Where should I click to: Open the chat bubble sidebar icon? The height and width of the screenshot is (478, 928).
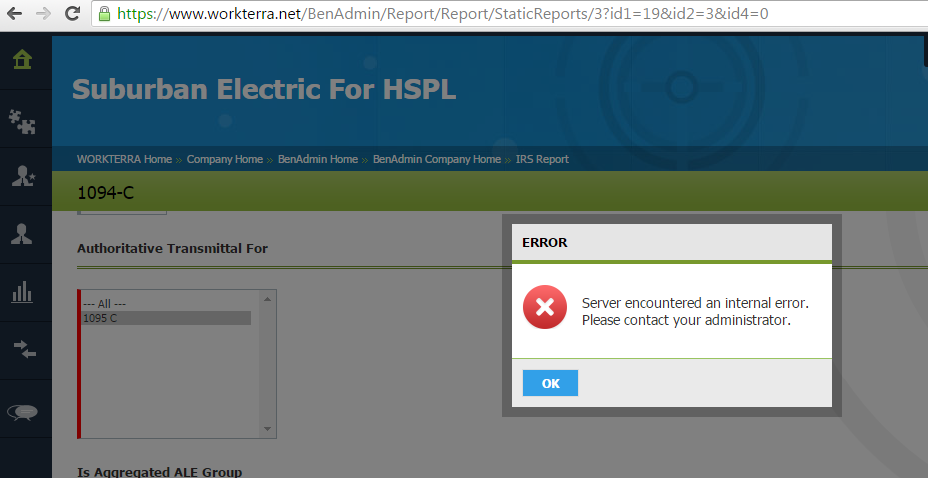click(22, 412)
